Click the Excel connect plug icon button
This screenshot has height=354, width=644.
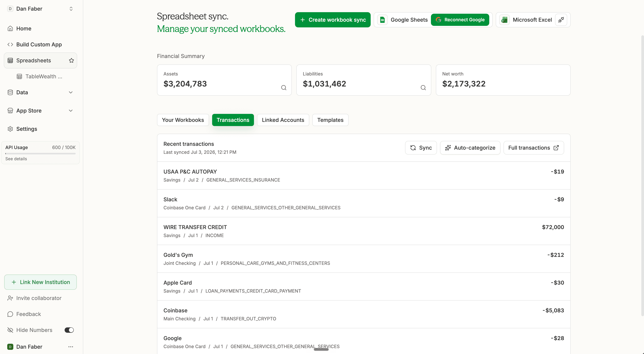561,20
